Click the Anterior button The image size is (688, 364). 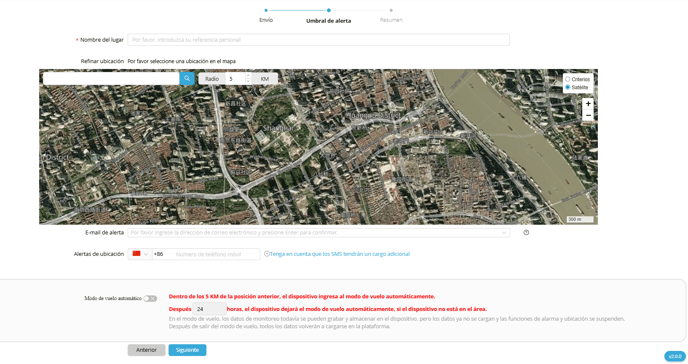pyautogui.click(x=146, y=350)
